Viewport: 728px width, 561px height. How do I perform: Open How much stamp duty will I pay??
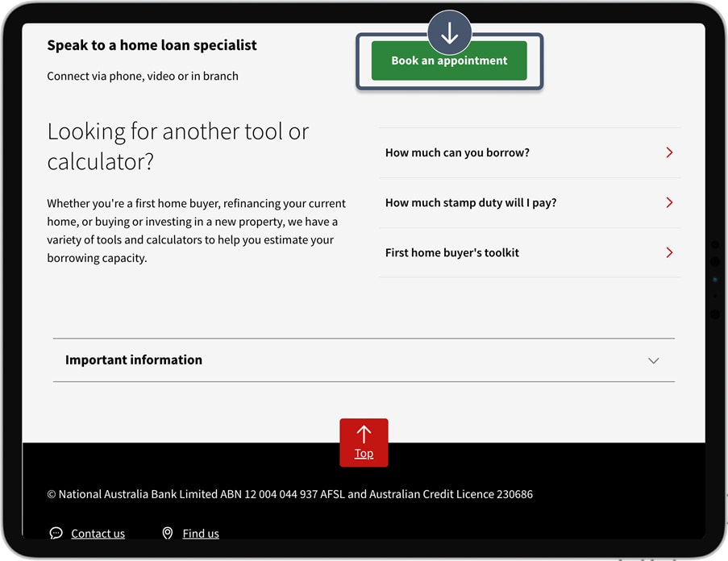(x=471, y=202)
